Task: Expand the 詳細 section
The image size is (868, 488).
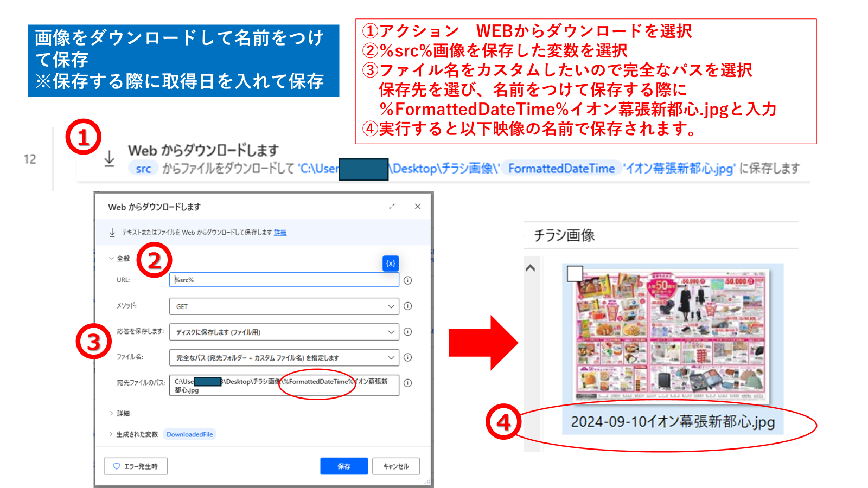Action: tap(119, 413)
